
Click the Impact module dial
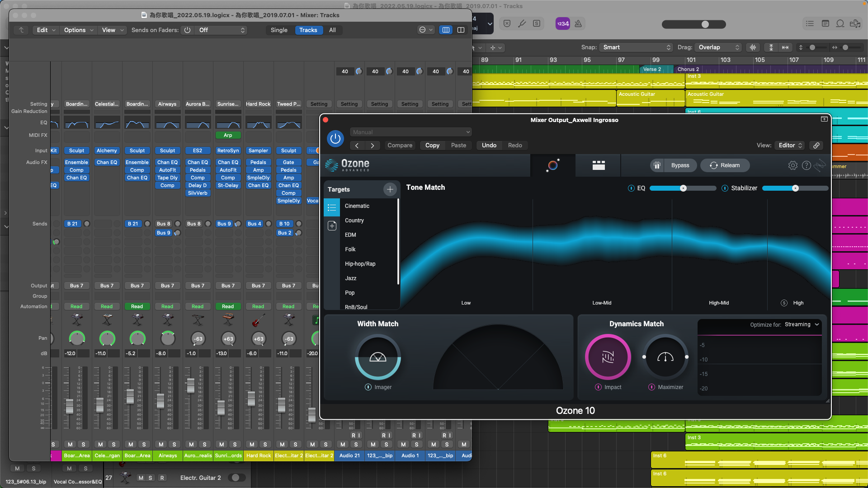click(x=608, y=357)
